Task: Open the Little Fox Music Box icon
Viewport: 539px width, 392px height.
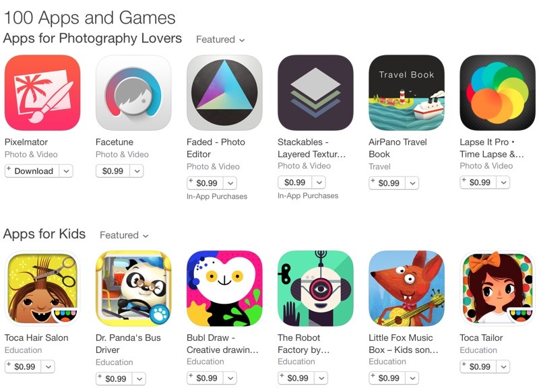Action: tap(407, 288)
